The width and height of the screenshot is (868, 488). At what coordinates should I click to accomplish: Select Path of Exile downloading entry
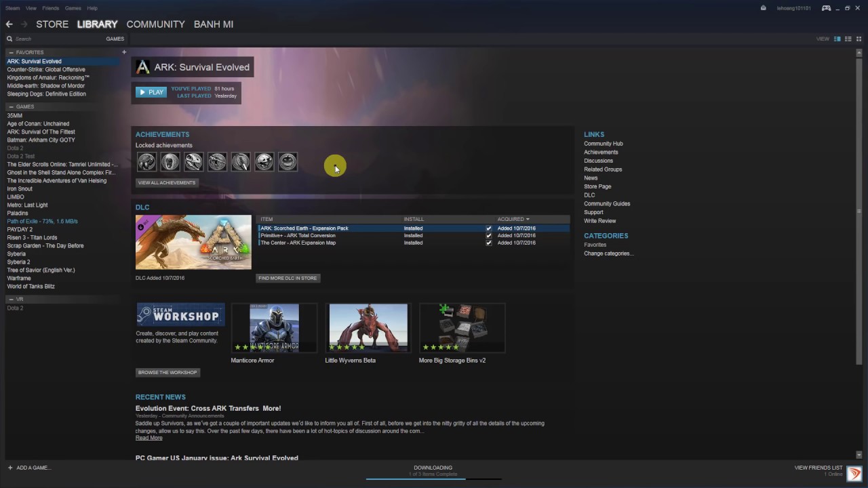pos(42,221)
